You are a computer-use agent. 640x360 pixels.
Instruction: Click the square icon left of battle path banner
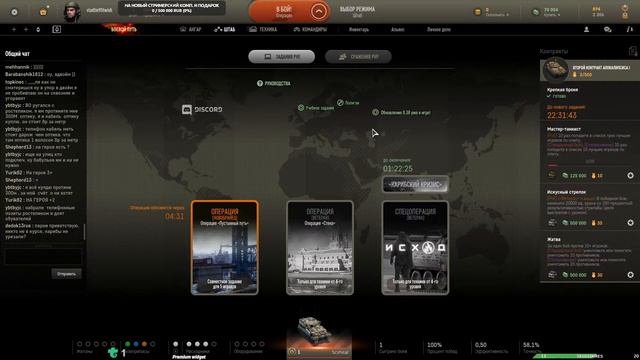click(x=57, y=29)
